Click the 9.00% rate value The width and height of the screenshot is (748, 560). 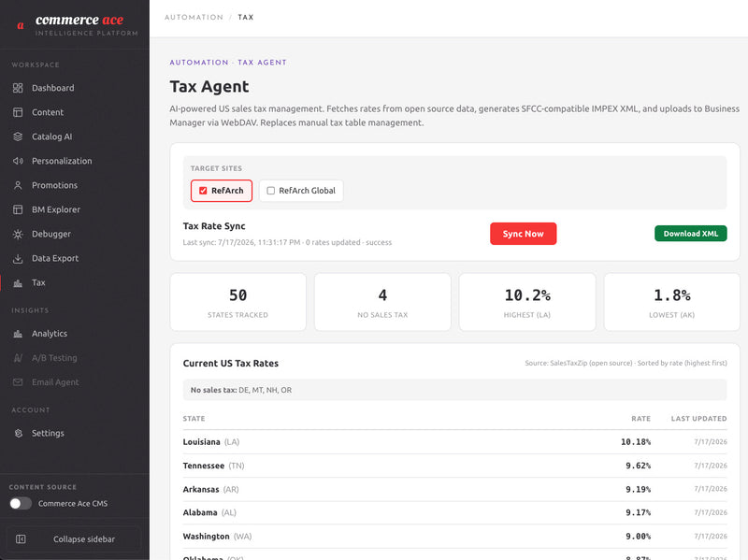639,536
